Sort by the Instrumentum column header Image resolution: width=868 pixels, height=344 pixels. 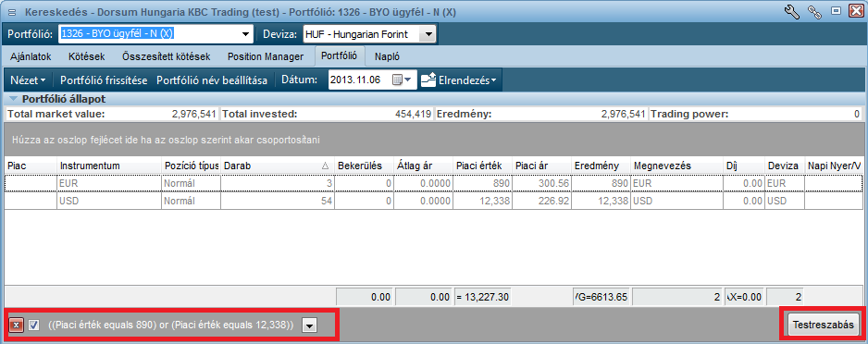pyautogui.click(x=109, y=166)
